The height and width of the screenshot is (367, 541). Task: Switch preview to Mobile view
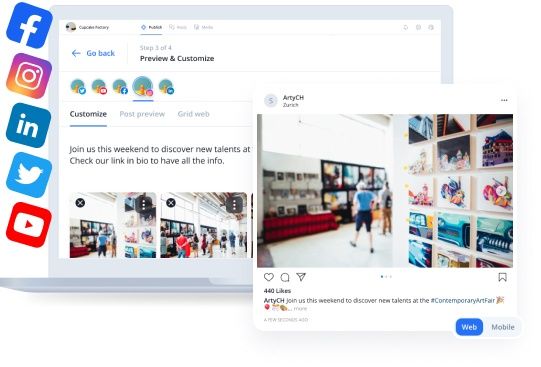coord(503,327)
